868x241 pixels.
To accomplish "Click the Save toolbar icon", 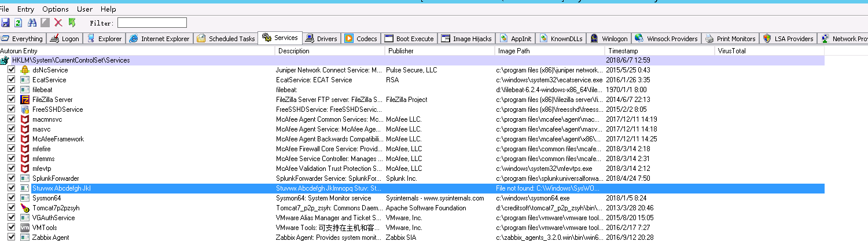I will [x=5, y=23].
